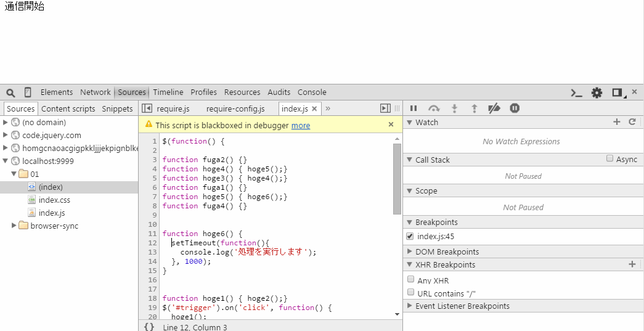This screenshot has height=331, width=644.
Task: Expand the browser-sync folder
Action: [14, 226]
